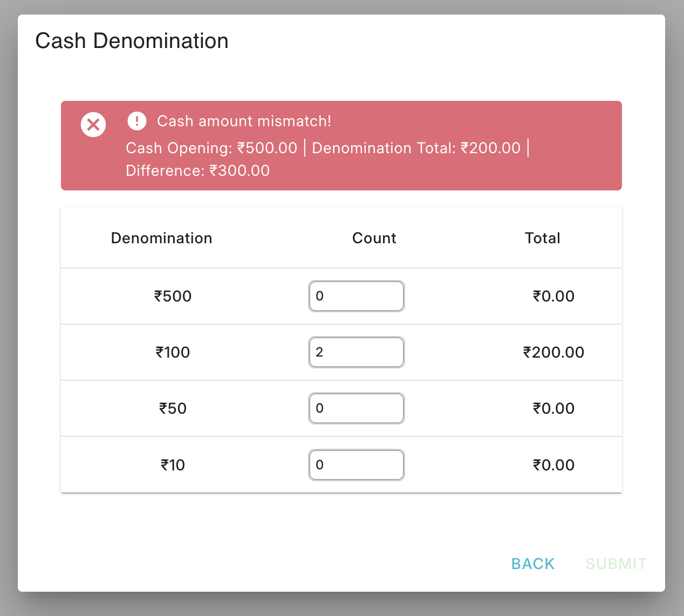Image resolution: width=684 pixels, height=616 pixels.
Task: Dismiss the mismatch alert with X icon
Action: tap(93, 125)
